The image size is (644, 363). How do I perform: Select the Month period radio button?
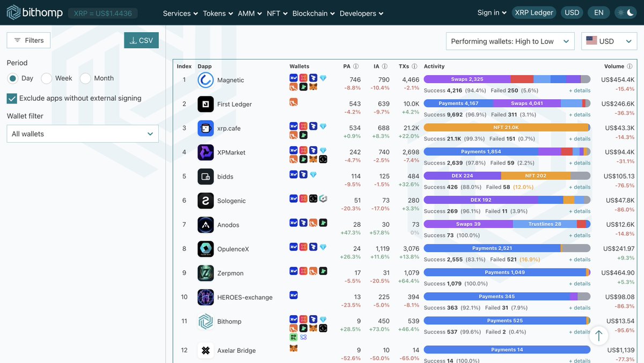tap(85, 78)
